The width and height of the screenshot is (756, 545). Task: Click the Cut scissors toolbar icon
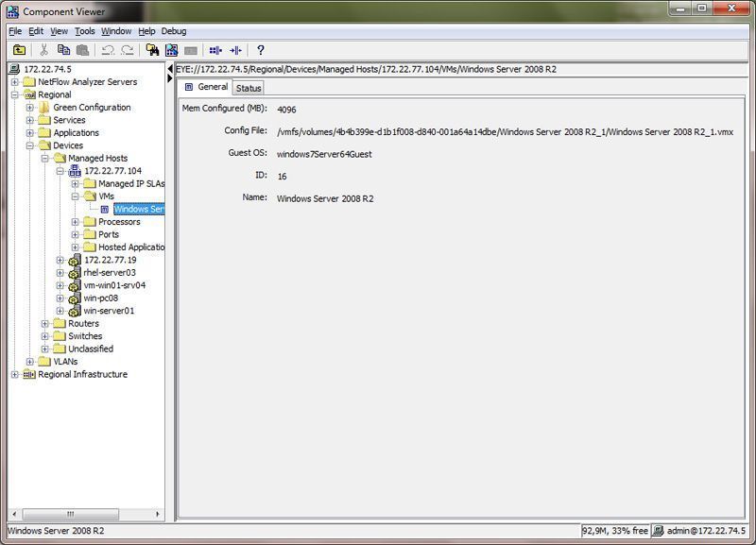[43, 50]
